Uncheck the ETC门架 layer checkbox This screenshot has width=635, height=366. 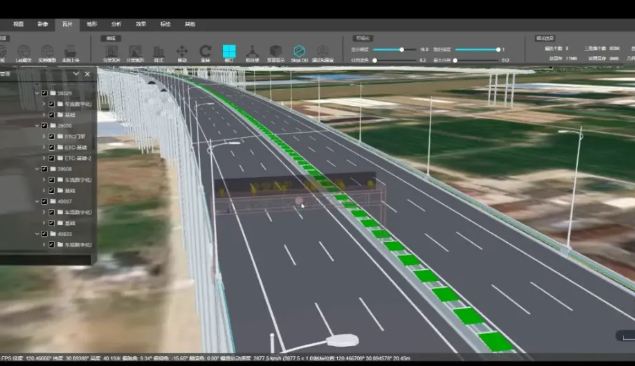click(x=51, y=136)
